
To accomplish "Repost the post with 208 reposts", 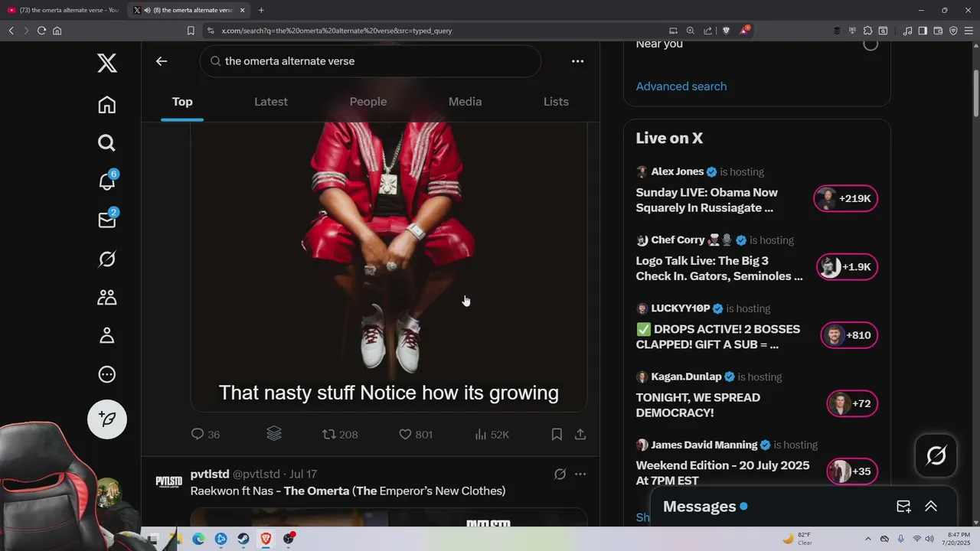I will tap(340, 434).
